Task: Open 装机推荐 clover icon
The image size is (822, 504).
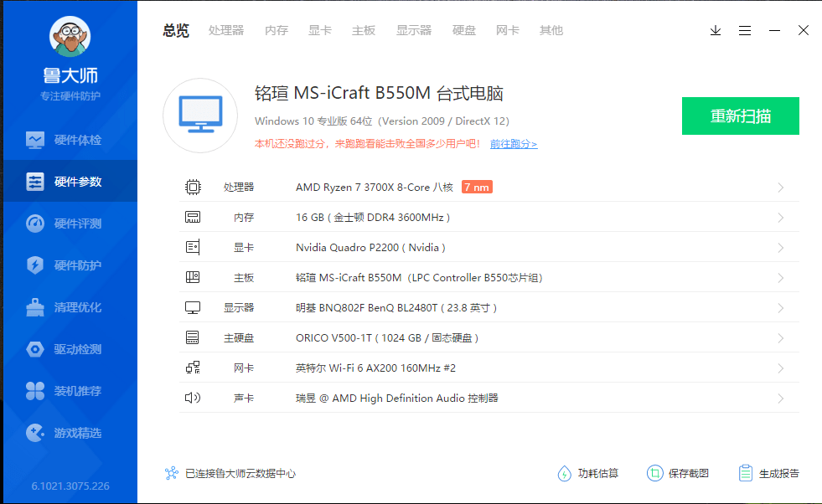Action: pyautogui.click(x=35, y=391)
